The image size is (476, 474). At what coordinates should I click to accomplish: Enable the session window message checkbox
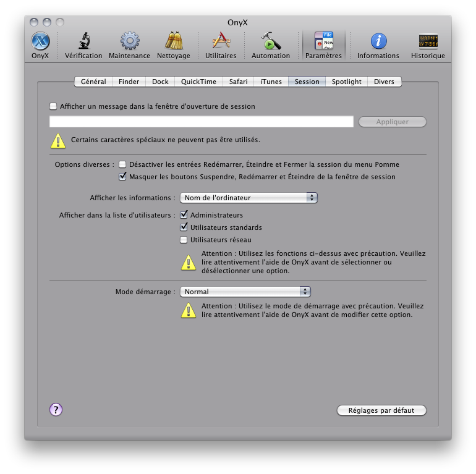point(53,106)
